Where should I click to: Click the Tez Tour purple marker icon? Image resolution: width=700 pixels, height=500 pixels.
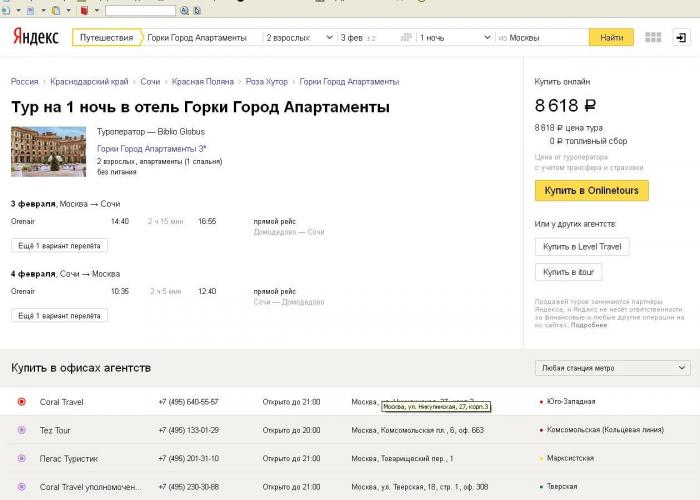coord(21,430)
